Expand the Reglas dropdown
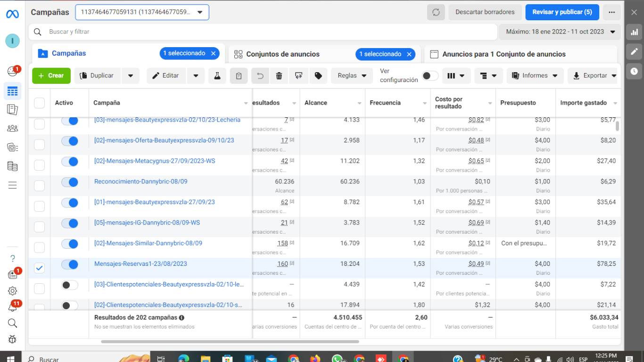The height and width of the screenshot is (362, 644). [x=352, y=75]
